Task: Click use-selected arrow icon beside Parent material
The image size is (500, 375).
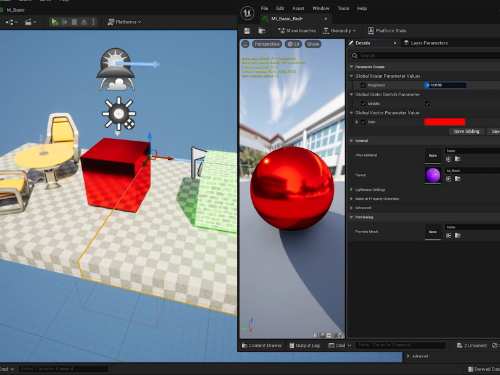Action: click(449, 179)
